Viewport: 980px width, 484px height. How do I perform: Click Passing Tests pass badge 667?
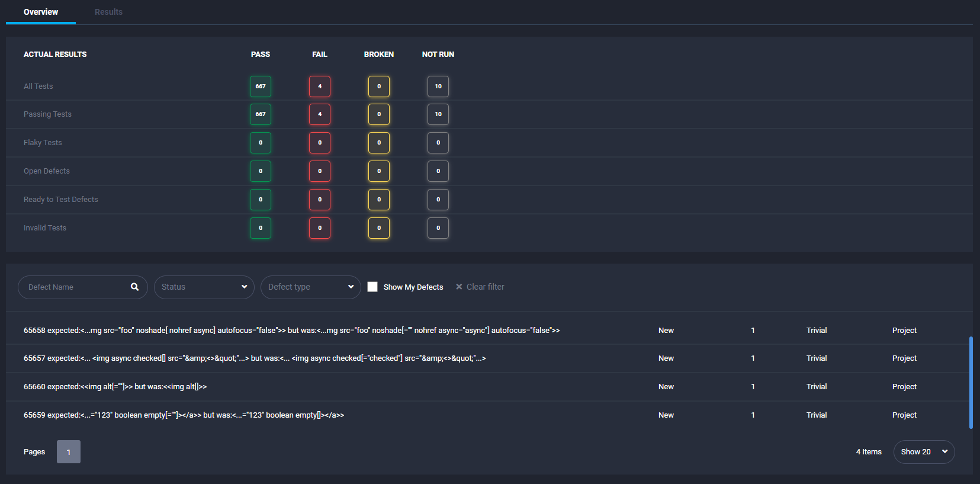point(261,114)
